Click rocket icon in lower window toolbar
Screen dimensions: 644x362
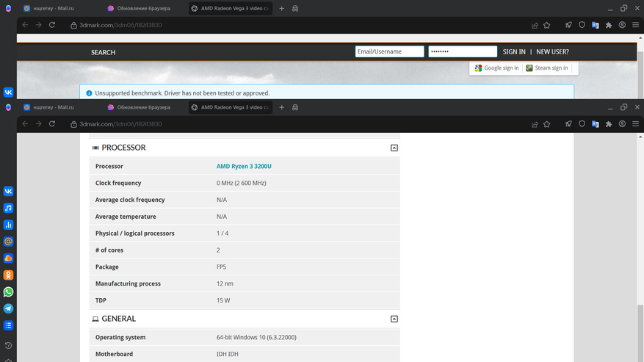[568, 123]
